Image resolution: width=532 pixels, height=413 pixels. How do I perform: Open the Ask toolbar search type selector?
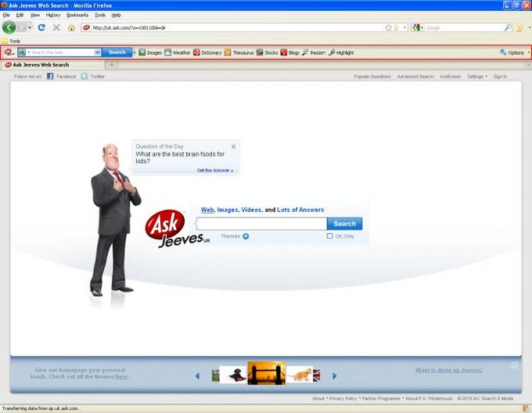(24, 52)
